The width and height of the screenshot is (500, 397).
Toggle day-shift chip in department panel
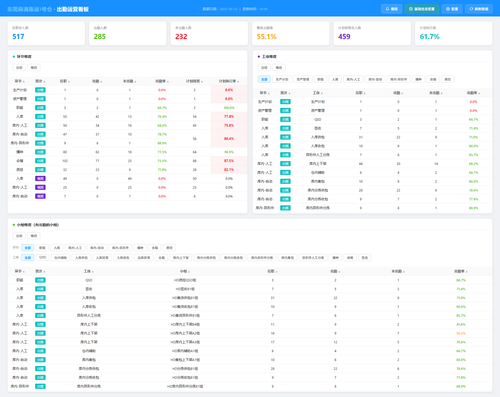tap(19, 67)
